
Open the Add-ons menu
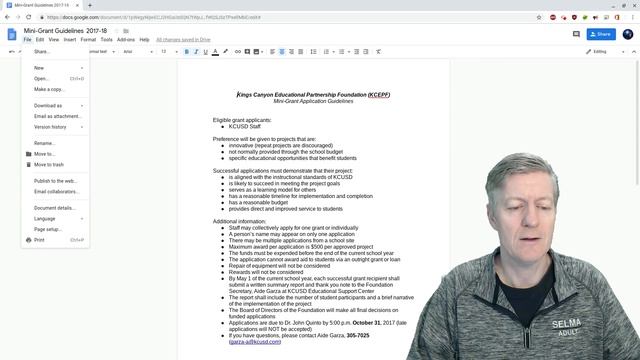point(126,40)
